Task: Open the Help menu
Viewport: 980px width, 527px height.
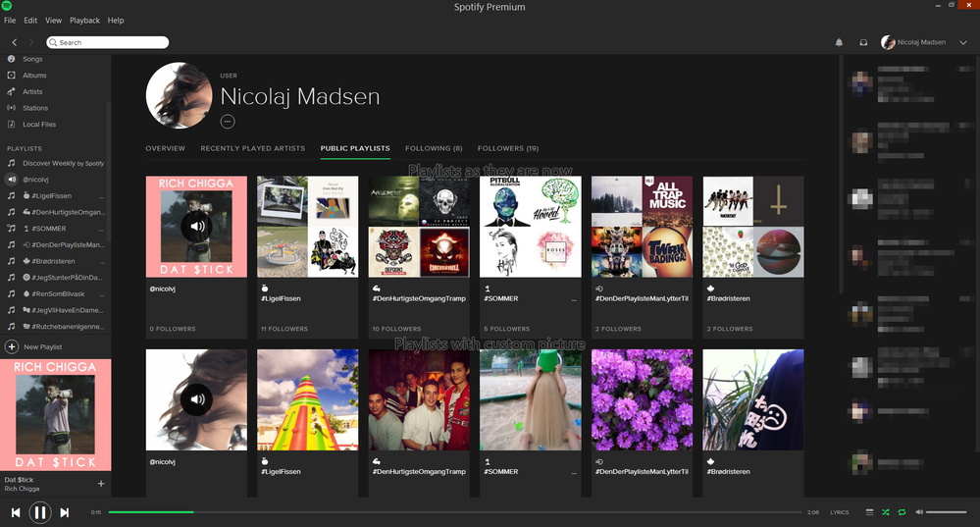Action: pos(116,20)
